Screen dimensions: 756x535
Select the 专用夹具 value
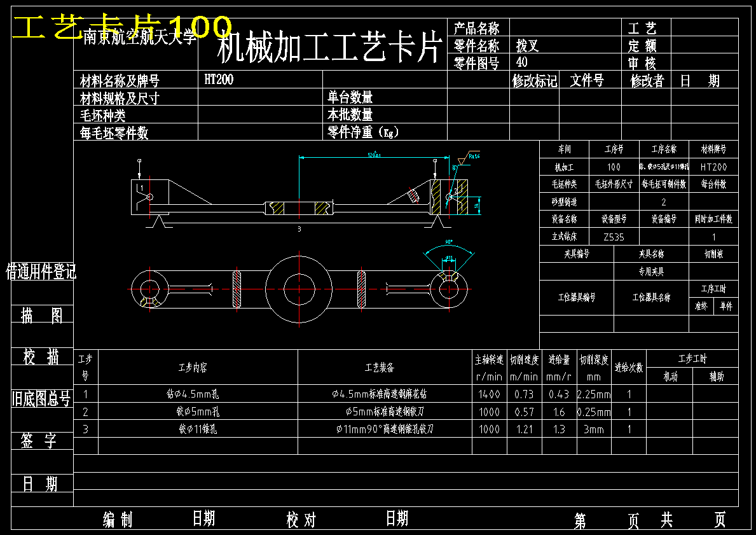[x=651, y=272]
